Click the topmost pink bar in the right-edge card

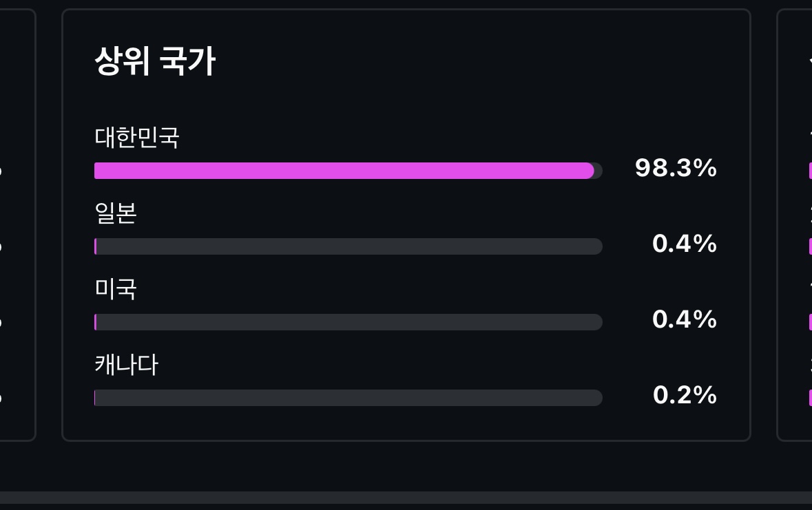point(809,171)
